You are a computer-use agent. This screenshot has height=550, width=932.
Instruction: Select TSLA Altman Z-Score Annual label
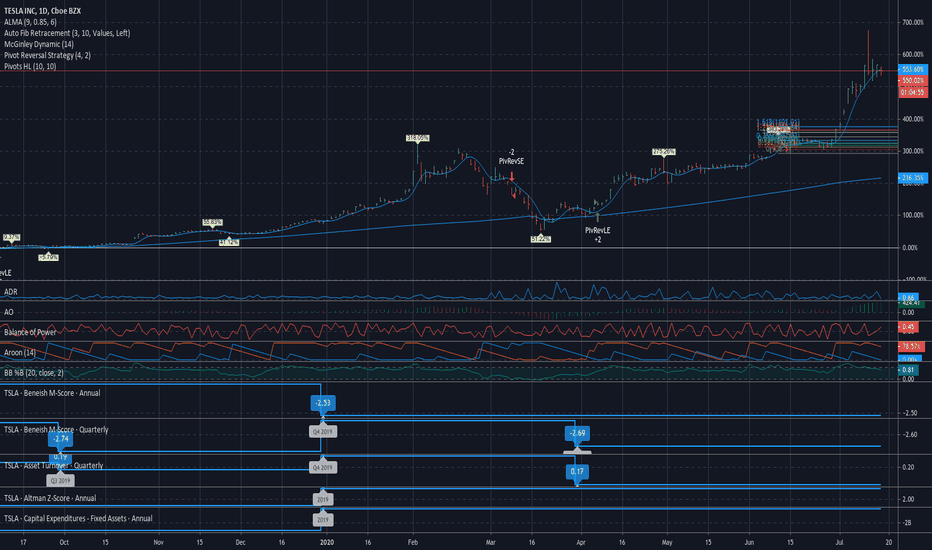click(50, 498)
